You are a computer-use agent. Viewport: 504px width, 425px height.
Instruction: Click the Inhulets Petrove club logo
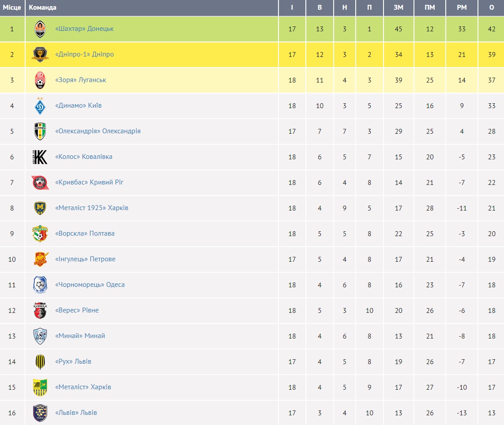[40, 260]
